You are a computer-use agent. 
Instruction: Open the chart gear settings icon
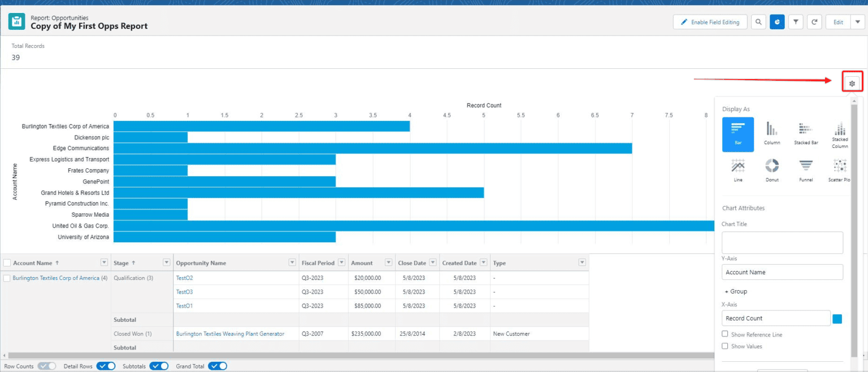(x=852, y=82)
